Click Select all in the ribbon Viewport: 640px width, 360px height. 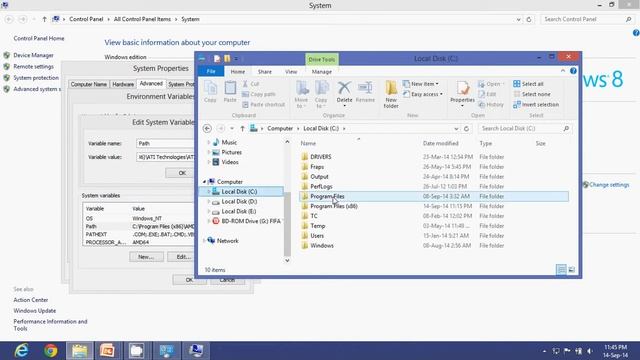coord(529,84)
